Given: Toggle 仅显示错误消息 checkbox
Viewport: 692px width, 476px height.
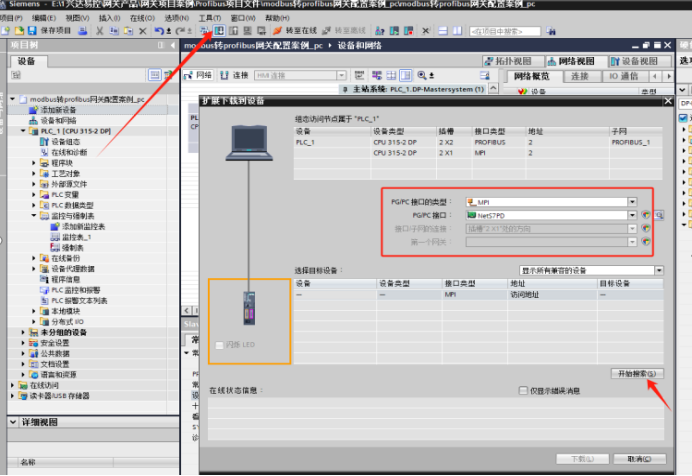Looking at the screenshot, I should [x=523, y=391].
